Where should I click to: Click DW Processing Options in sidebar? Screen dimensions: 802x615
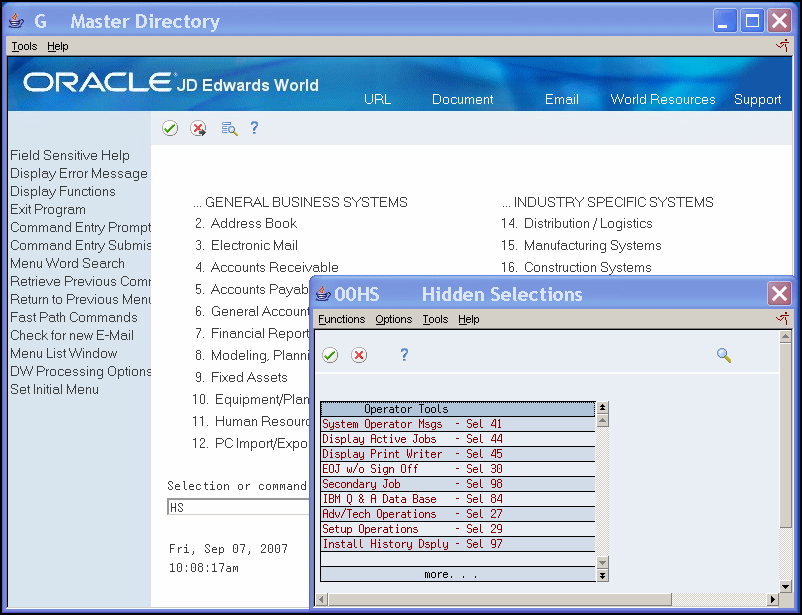pyautogui.click(x=80, y=371)
